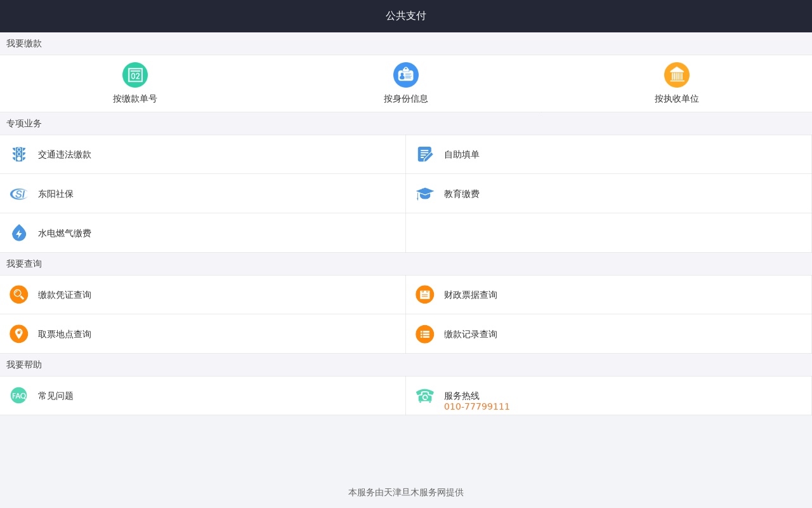Click footer text 本服务由天津旦木服务网提供
Screen dimensions: 812x508
pyautogui.click(x=406, y=493)
